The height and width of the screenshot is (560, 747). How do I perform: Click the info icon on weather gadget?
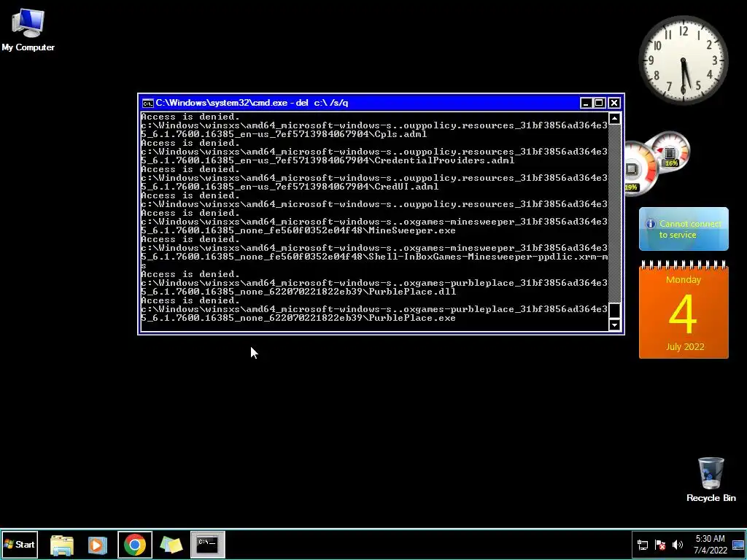[x=650, y=223]
